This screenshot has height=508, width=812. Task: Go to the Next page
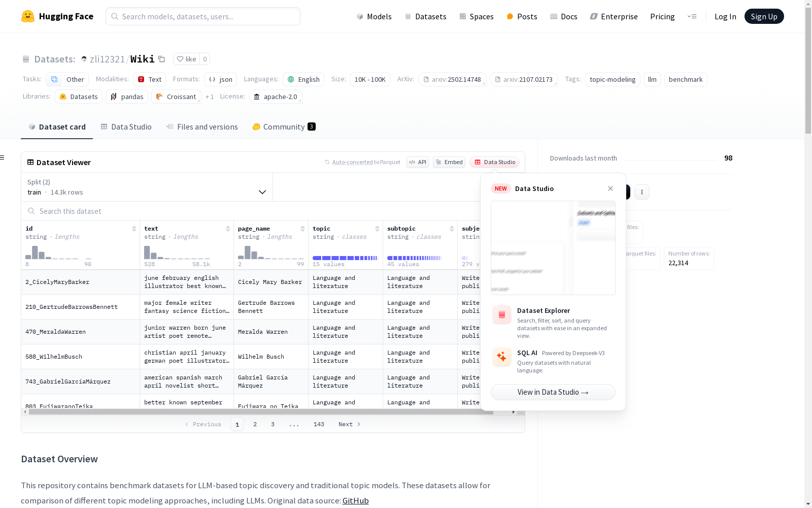click(350, 424)
